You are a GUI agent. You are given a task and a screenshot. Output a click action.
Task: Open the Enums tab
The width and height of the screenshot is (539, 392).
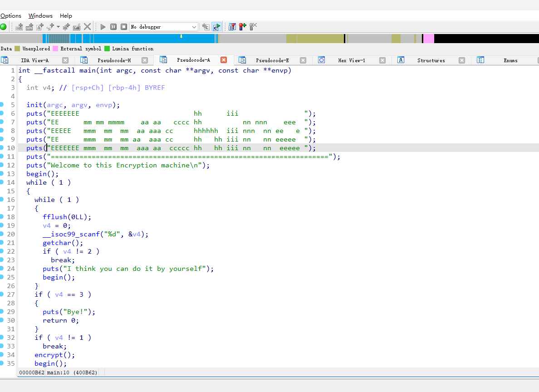[510, 60]
